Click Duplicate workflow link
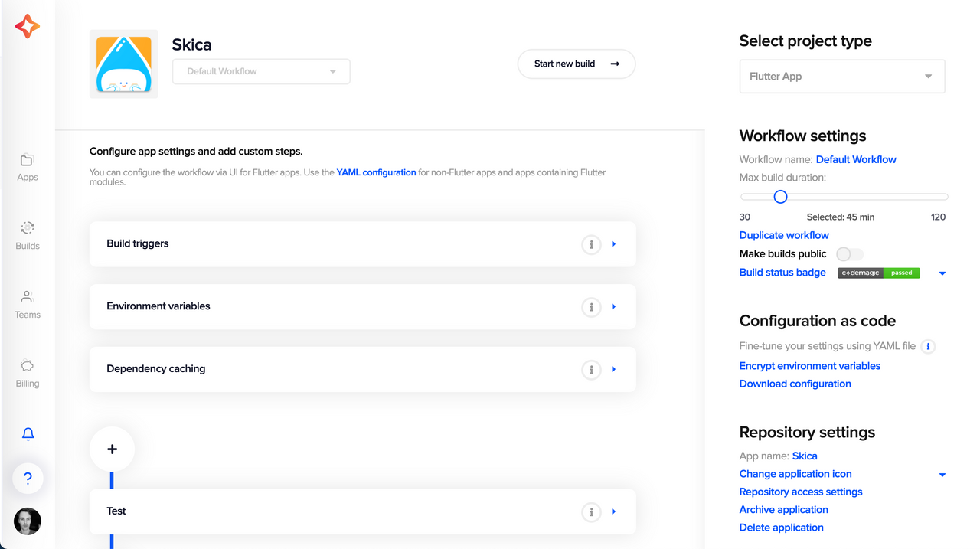The image size is (980, 549). (784, 235)
